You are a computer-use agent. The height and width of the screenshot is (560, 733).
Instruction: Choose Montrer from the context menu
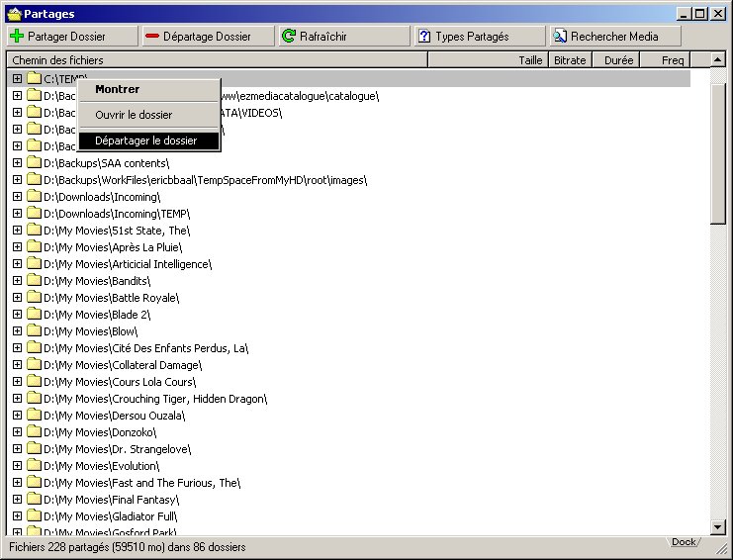117,90
